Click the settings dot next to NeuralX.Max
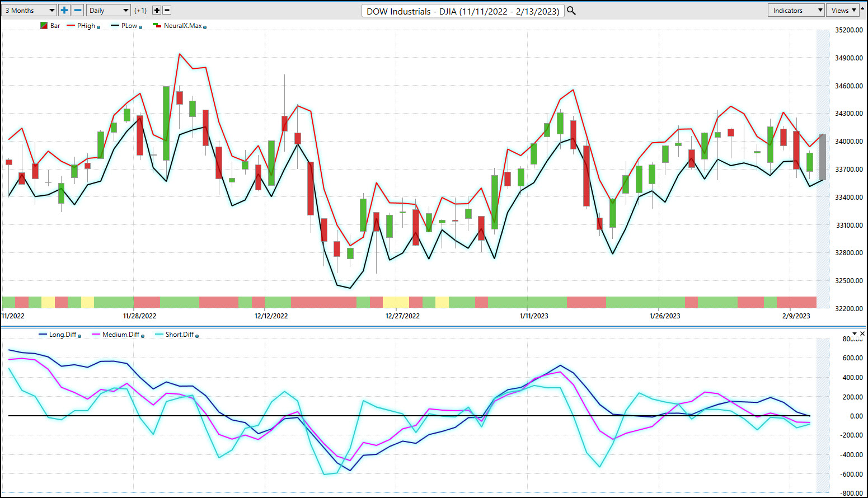 (205, 27)
